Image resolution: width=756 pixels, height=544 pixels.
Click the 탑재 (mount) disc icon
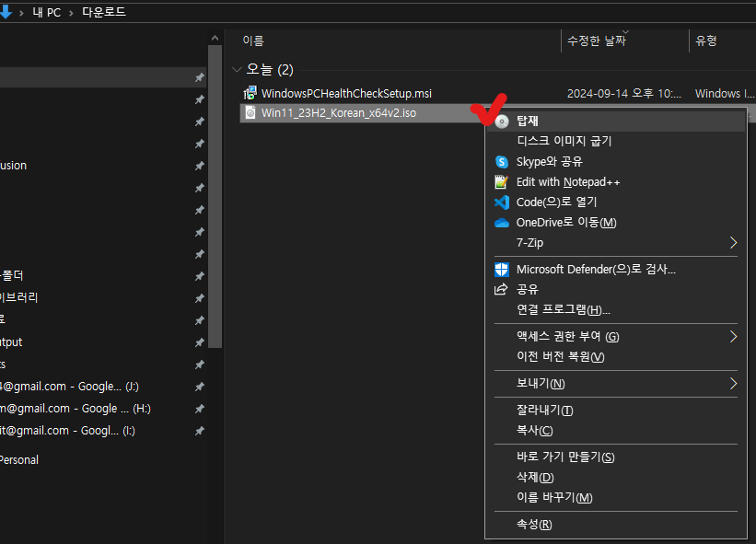[502, 122]
